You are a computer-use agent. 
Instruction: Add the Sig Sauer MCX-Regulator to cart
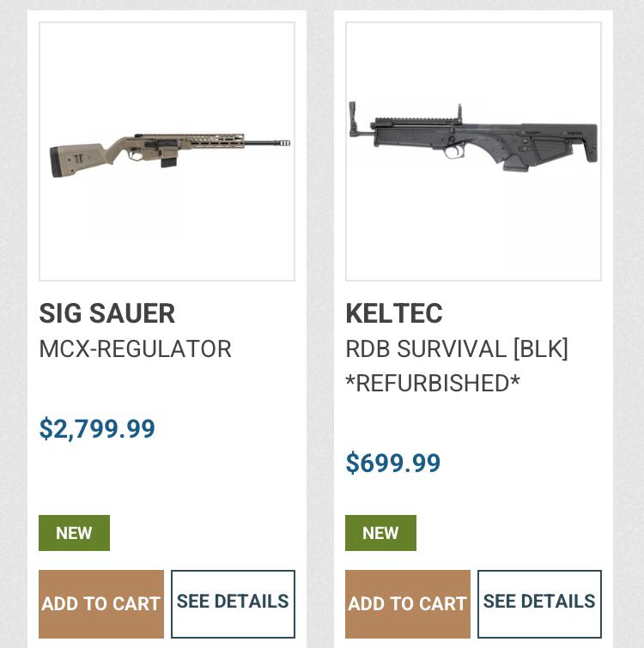[x=101, y=603]
